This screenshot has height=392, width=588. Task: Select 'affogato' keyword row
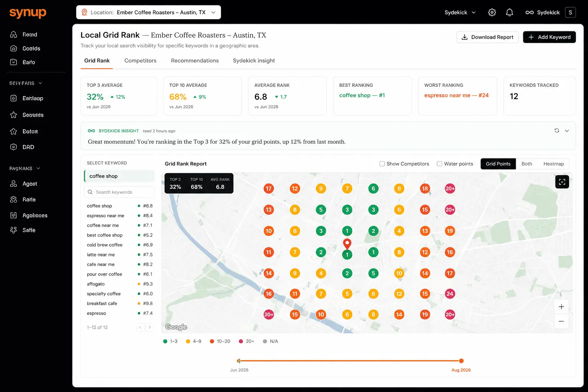click(x=119, y=284)
